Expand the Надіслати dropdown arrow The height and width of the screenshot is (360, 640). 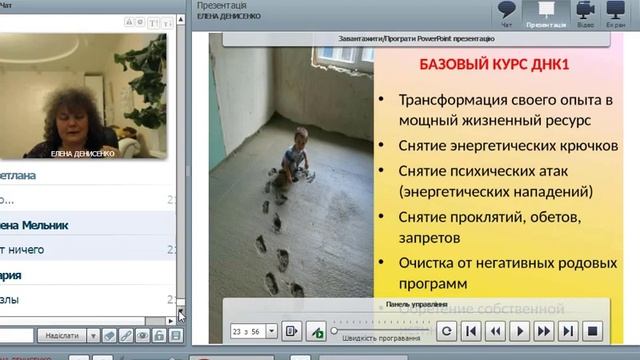click(x=93, y=336)
